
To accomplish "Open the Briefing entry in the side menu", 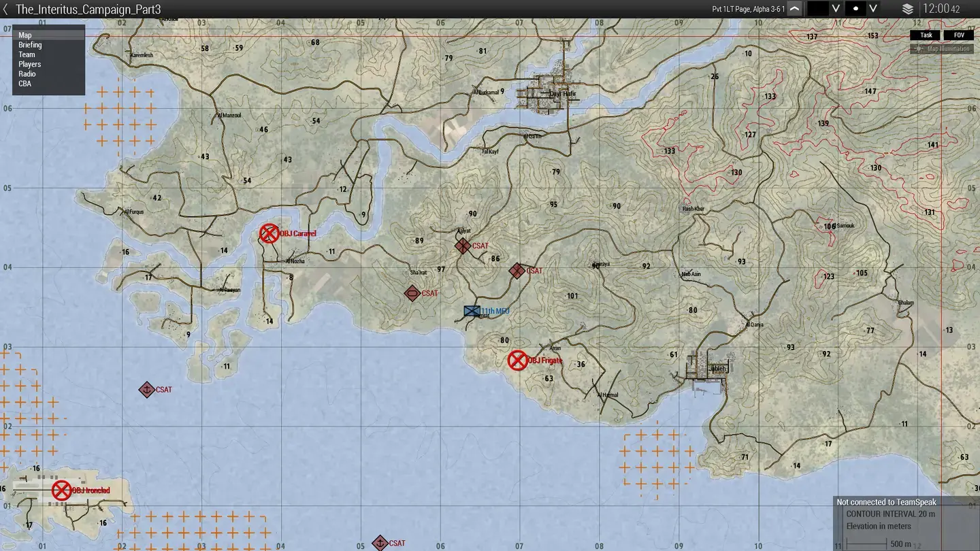I will point(30,44).
